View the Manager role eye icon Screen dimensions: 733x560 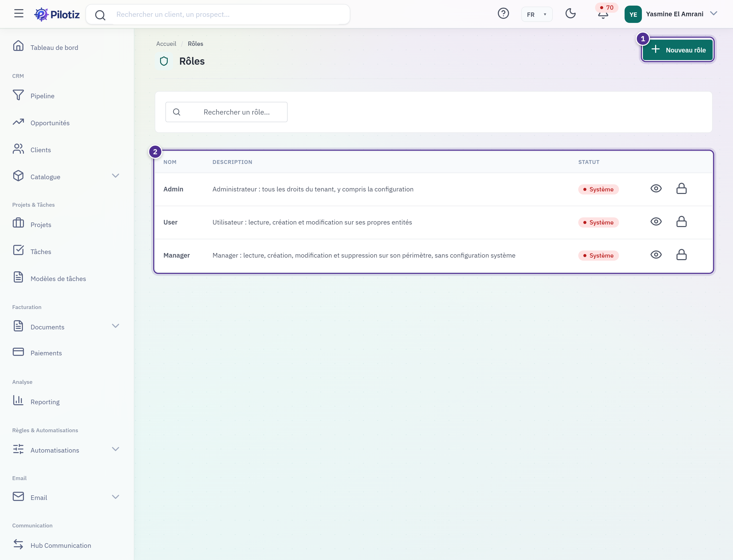[x=656, y=255]
